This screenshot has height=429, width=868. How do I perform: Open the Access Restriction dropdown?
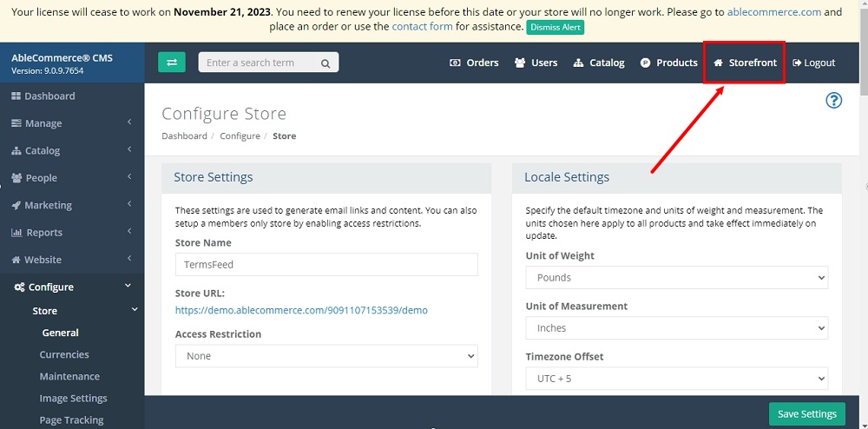pyautogui.click(x=326, y=356)
